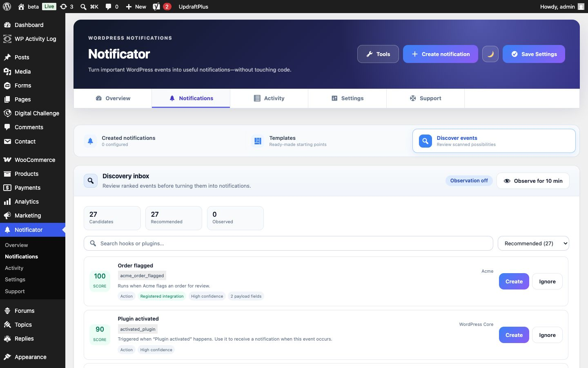Click the acme_order_flagged hook name
The image size is (588, 368).
(x=142, y=276)
